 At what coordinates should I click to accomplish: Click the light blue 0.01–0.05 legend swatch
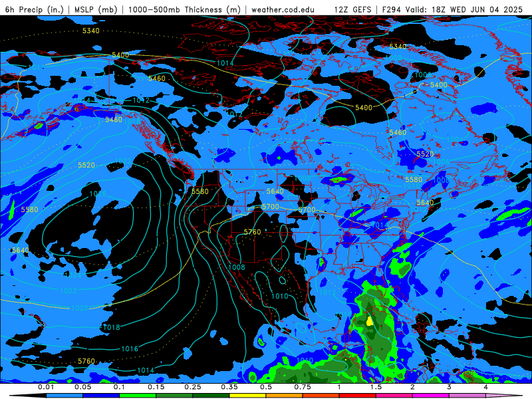65,396
